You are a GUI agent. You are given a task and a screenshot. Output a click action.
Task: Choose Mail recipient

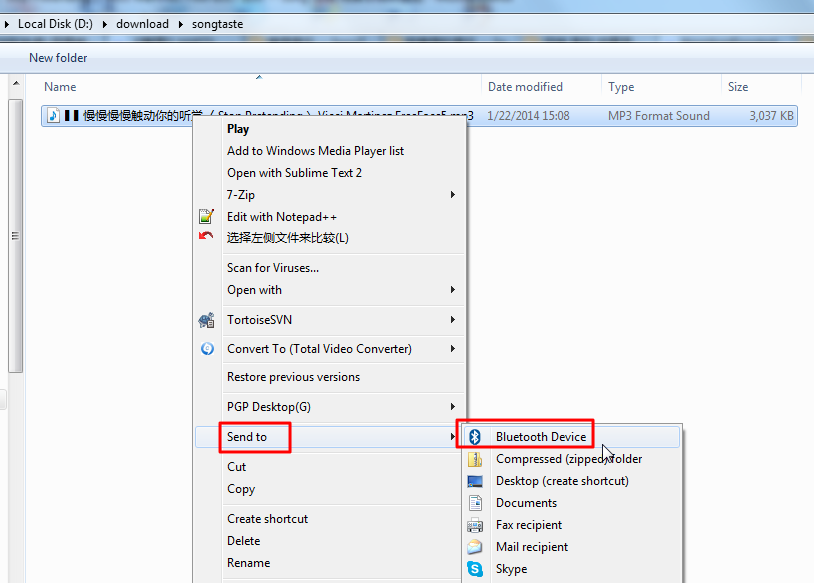[x=532, y=547]
